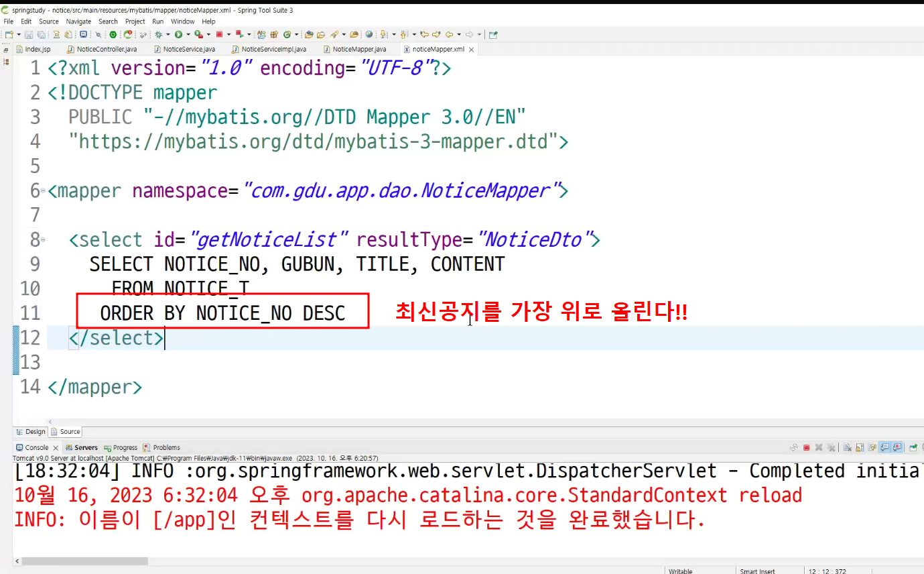Switch to the index.jsp editor tab

34,50
